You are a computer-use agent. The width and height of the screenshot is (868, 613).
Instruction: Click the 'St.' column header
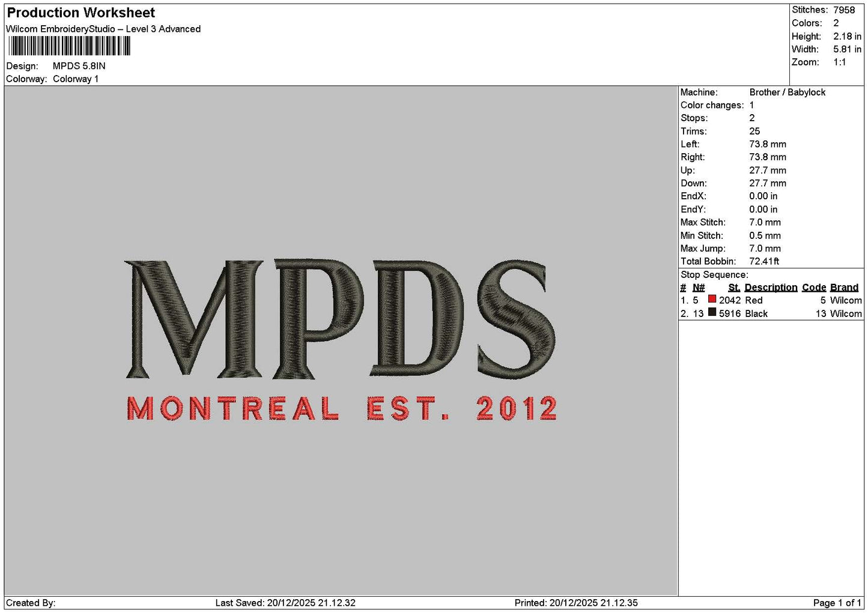[734, 288]
